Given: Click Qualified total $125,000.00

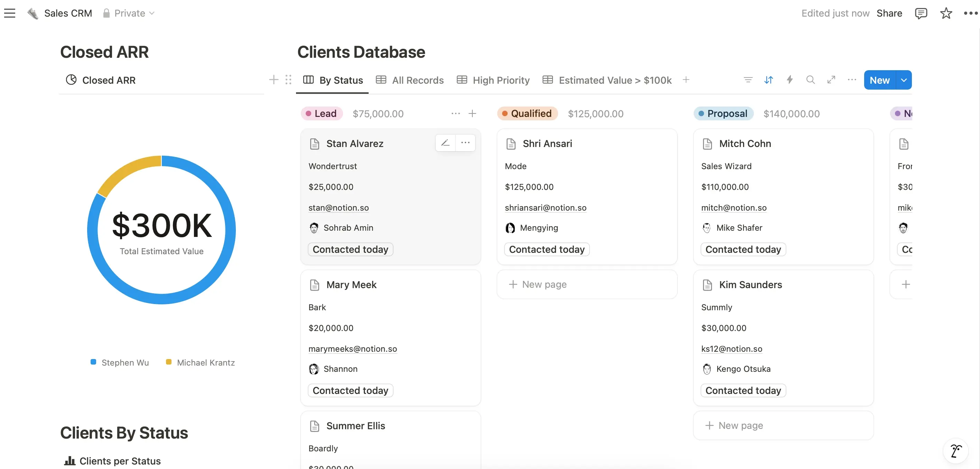Looking at the screenshot, I should pyautogui.click(x=595, y=113).
